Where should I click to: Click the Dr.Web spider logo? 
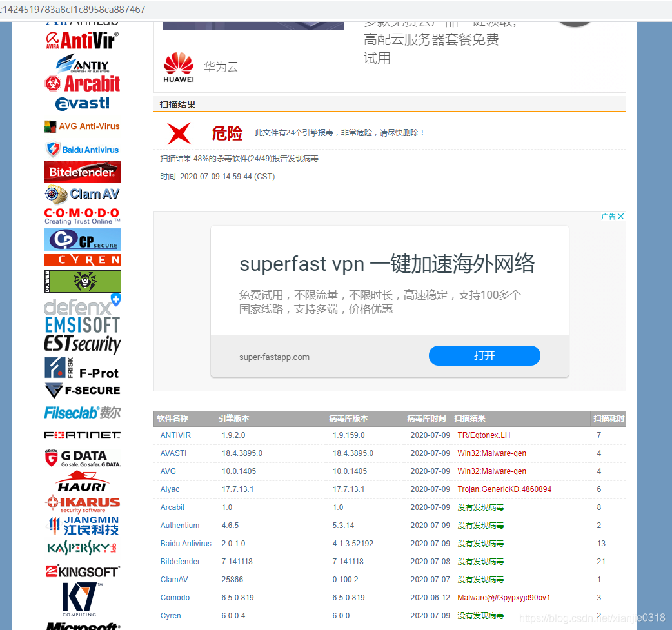click(x=83, y=281)
